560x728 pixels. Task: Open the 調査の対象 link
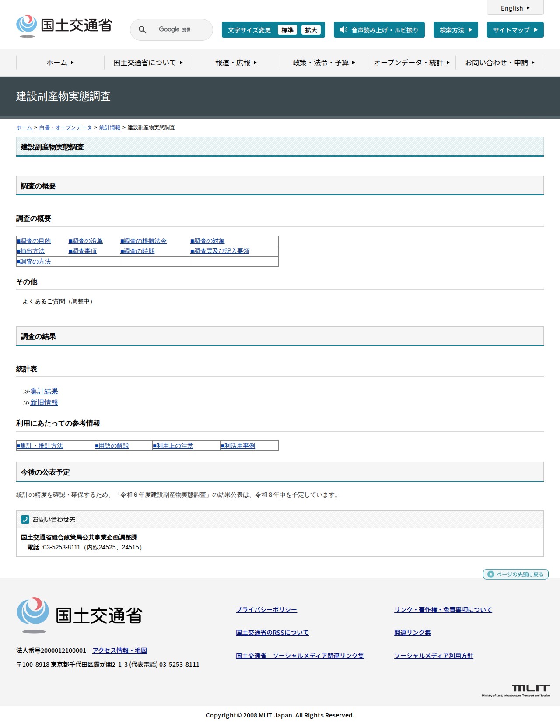coord(208,241)
